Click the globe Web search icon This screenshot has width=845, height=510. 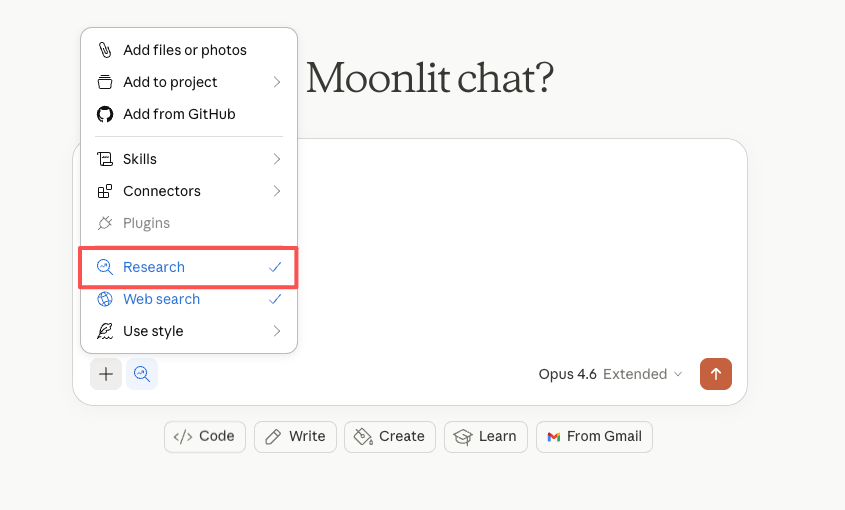click(x=105, y=299)
